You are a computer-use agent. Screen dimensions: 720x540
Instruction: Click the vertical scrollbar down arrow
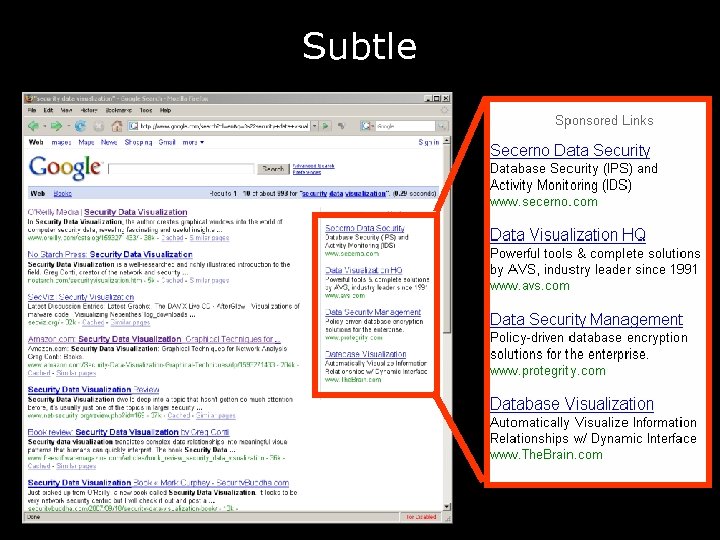coord(446,506)
